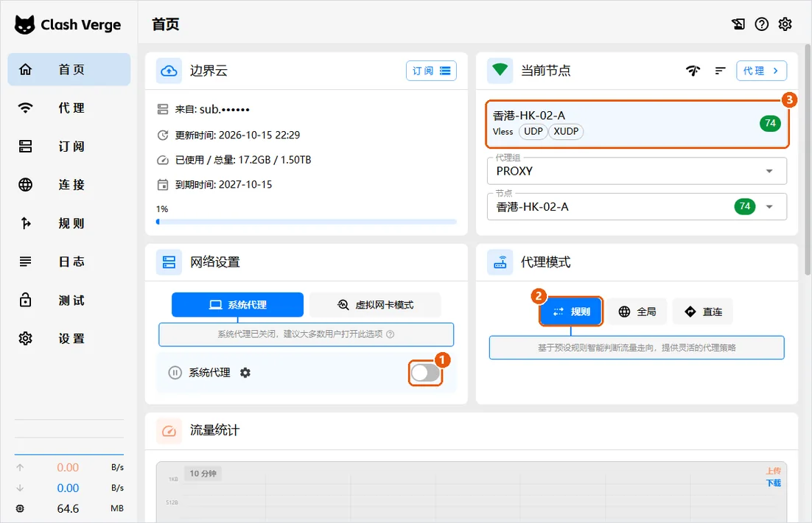This screenshot has width=812, height=523.
Task: Click the 10 分钟 chart range label
Action: pyautogui.click(x=203, y=474)
